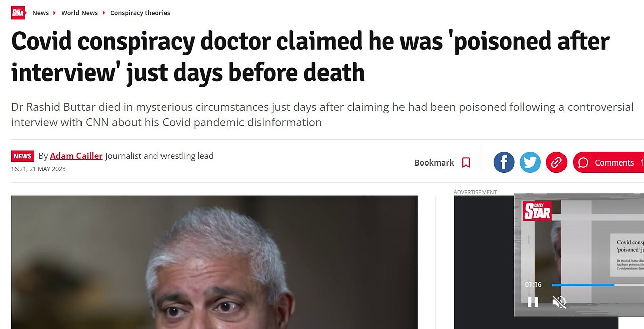This screenshot has height=329, width=644.
Task: Click the breadcrumb arrow after News
Action: [55, 13]
